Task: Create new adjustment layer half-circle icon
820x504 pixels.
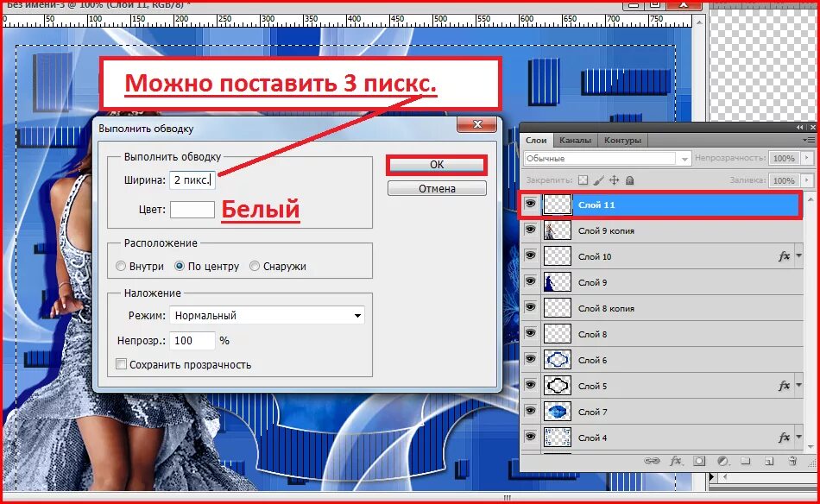Action: (722, 461)
